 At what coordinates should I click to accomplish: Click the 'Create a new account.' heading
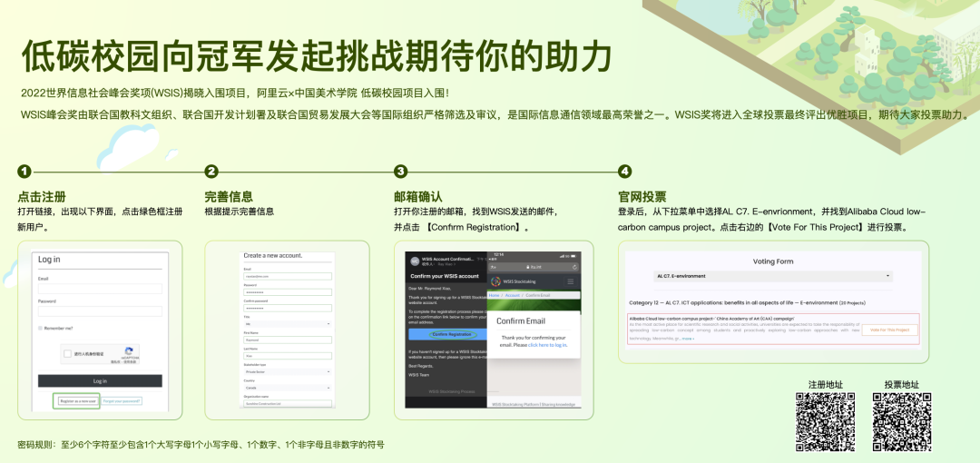pyautogui.click(x=273, y=255)
